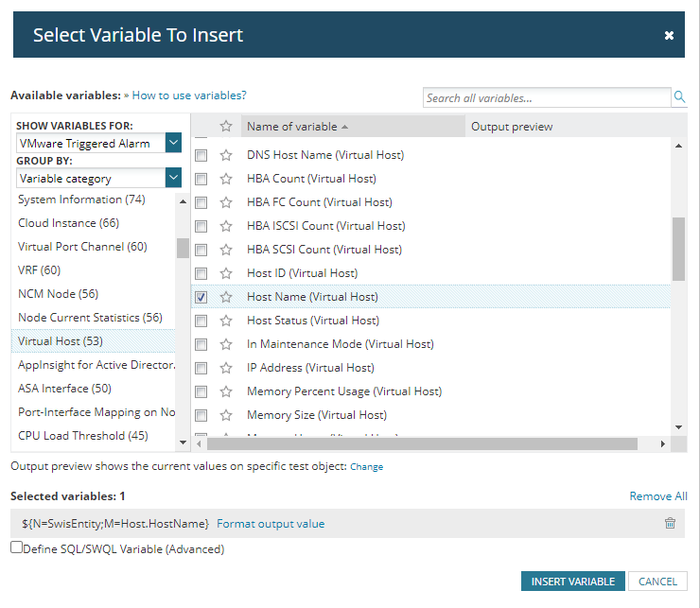This screenshot has width=700, height=608.
Task: Star the Host ID variable
Action: 226,273
